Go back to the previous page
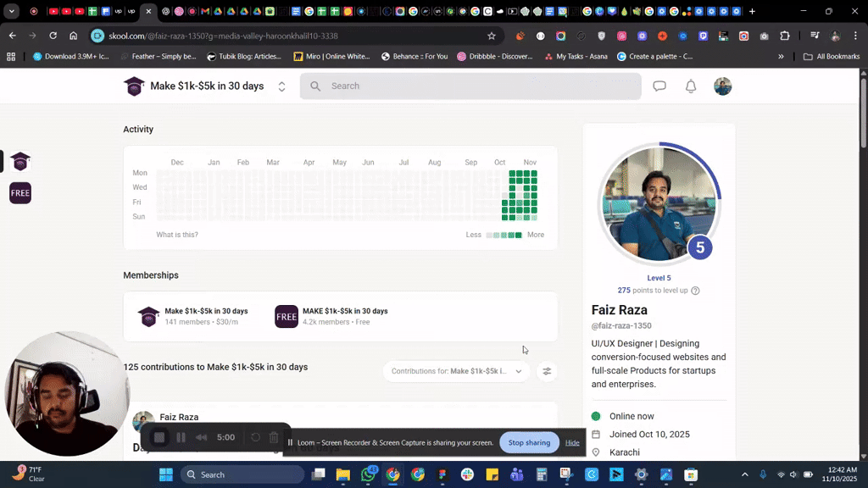 click(12, 36)
